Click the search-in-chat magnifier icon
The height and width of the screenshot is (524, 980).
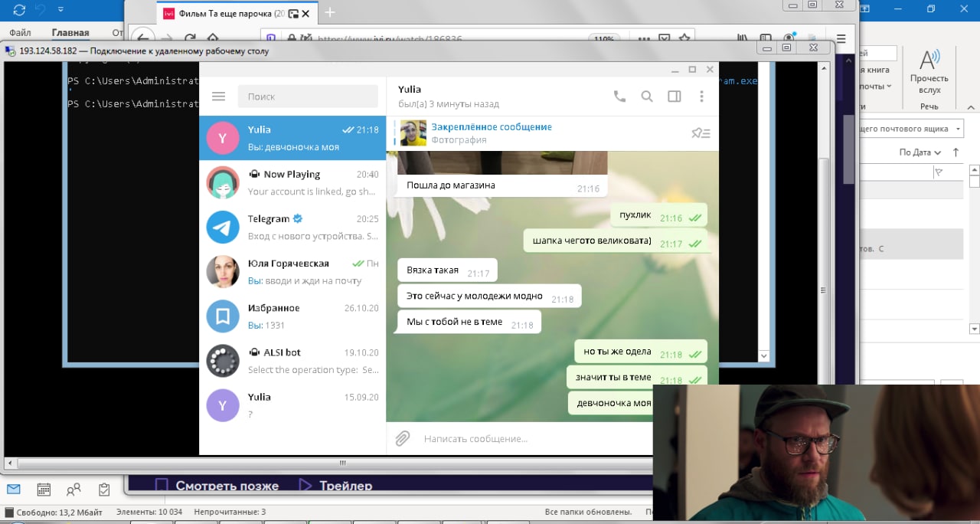click(647, 97)
